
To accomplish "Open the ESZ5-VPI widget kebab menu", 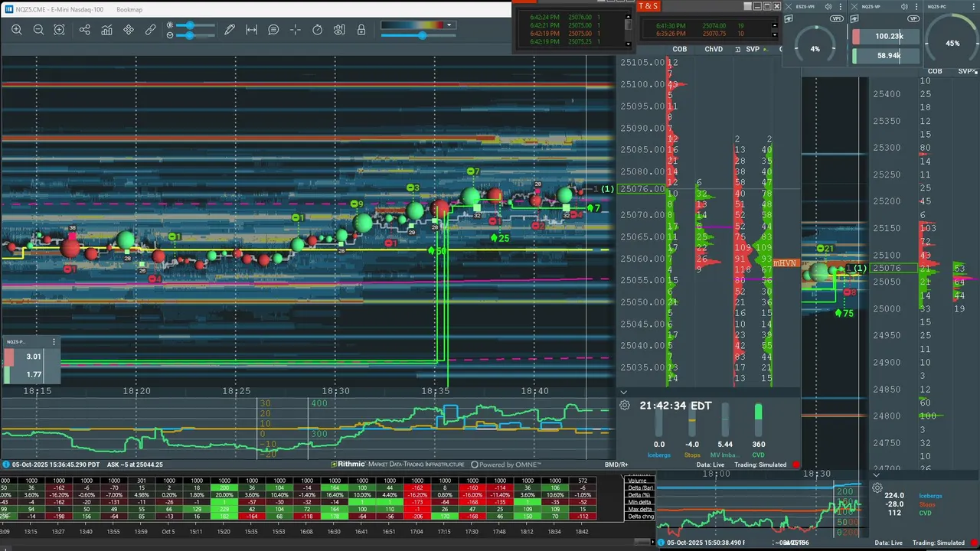I will click(841, 7).
